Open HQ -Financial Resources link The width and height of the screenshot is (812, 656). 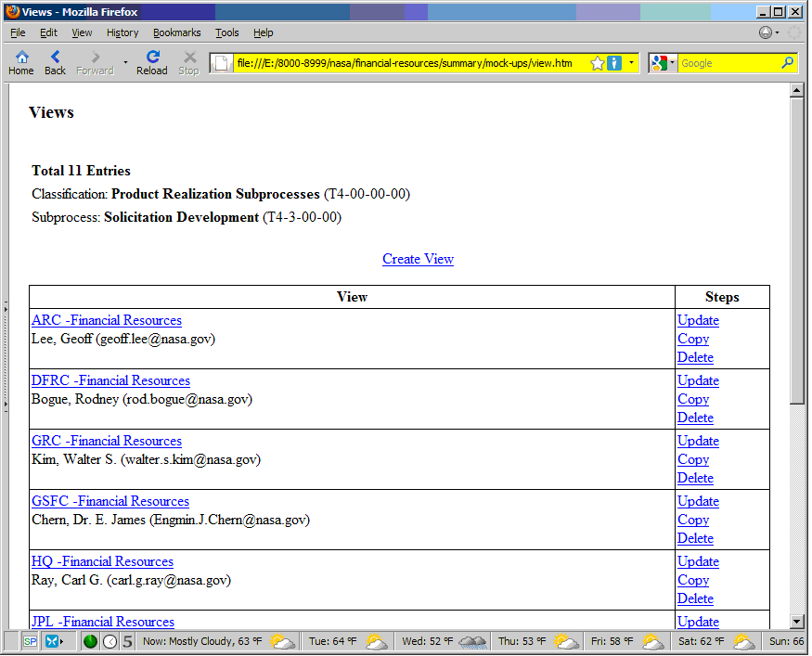[x=102, y=561]
